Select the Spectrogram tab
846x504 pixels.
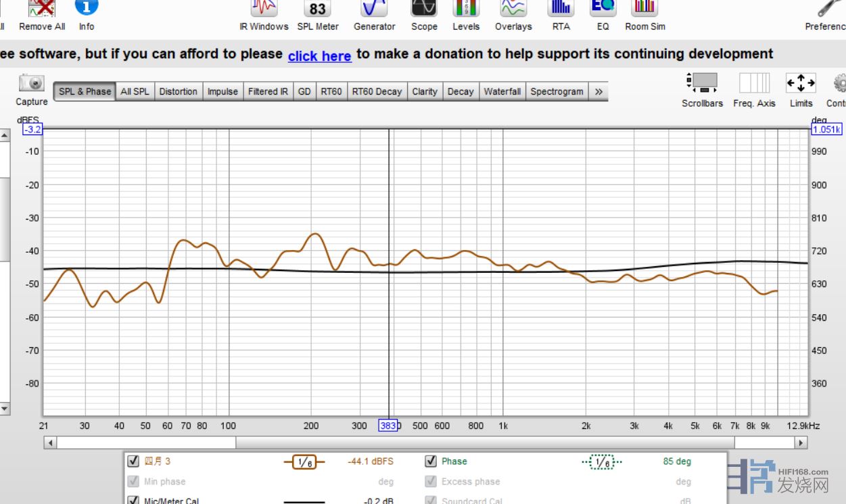point(557,92)
